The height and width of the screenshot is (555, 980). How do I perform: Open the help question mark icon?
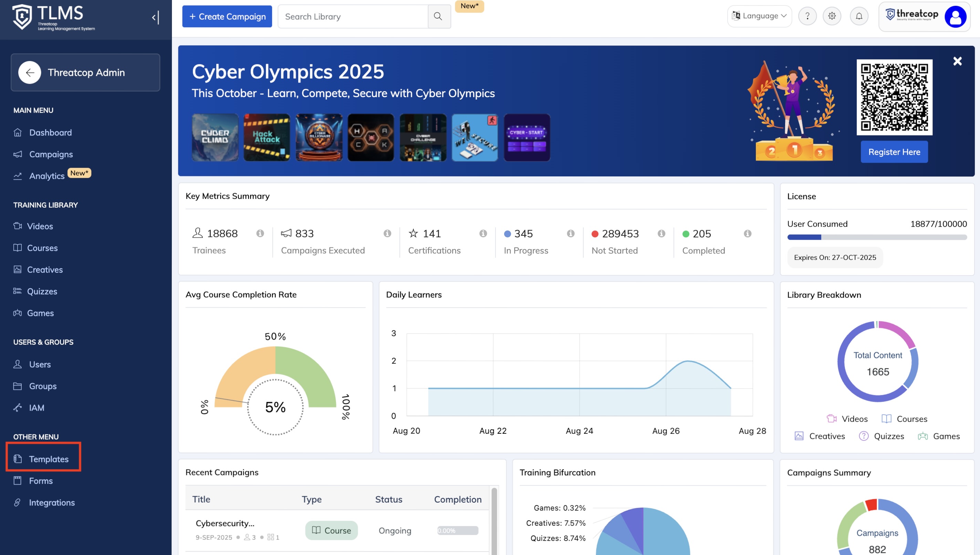click(807, 16)
